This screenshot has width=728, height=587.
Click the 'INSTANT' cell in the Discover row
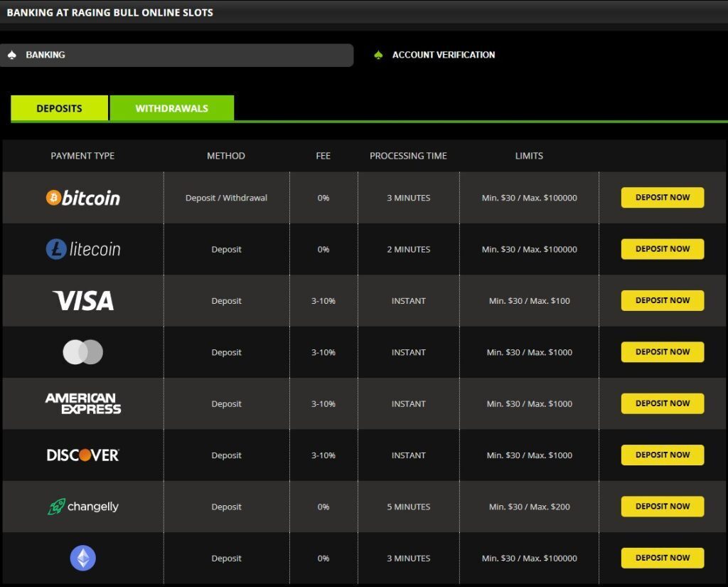pyautogui.click(x=409, y=455)
